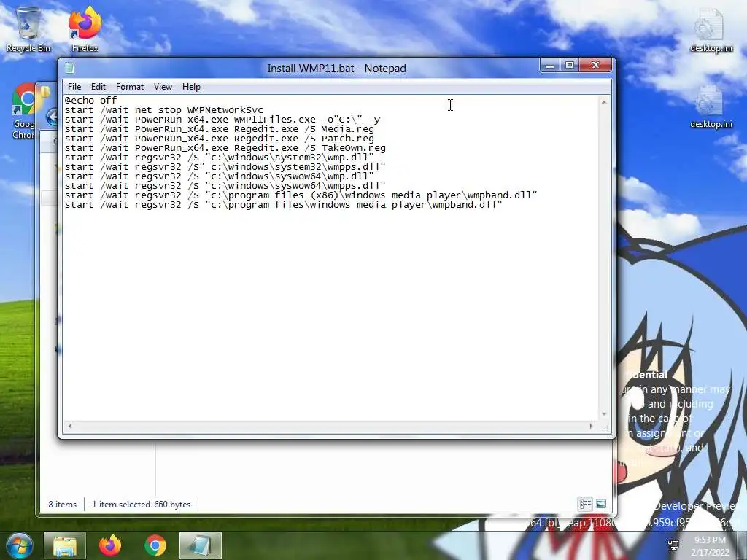Select the Firefox desktop shortcut
747x560 pixels.
(x=85, y=29)
